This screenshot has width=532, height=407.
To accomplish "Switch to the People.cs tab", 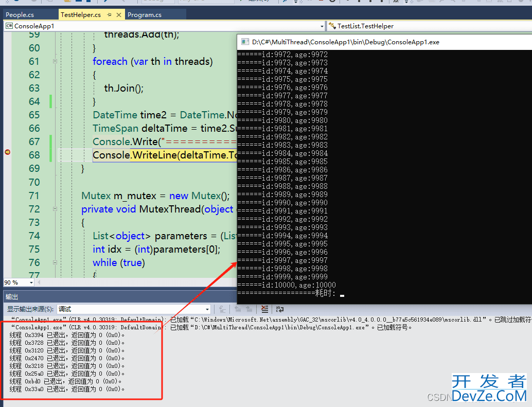I will coord(20,14).
